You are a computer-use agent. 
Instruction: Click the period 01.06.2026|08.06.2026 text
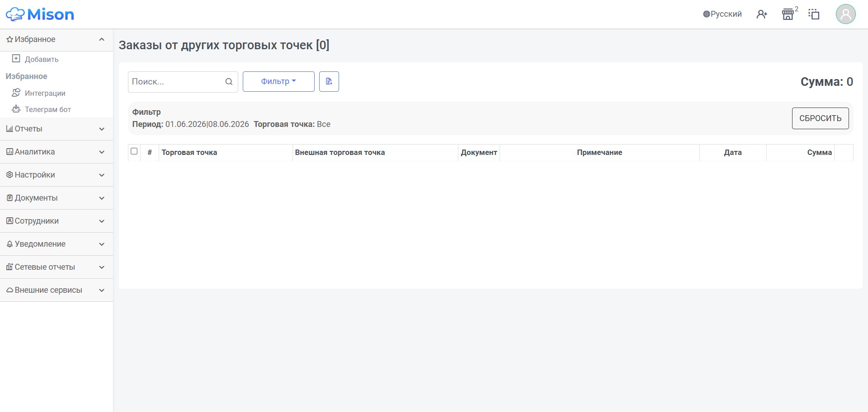click(x=207, y=124)
